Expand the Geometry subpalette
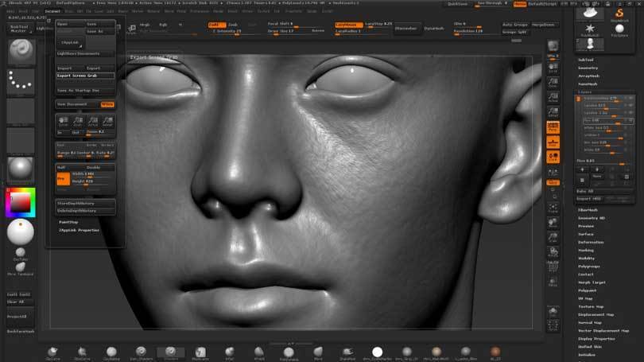 click(x=588, y=68)
